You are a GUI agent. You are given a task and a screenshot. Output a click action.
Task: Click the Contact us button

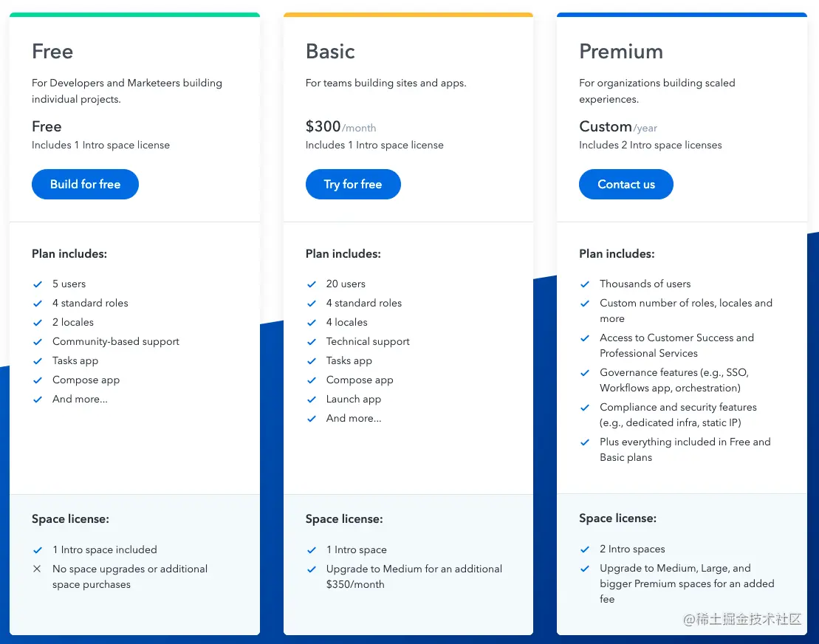(626, 184)
